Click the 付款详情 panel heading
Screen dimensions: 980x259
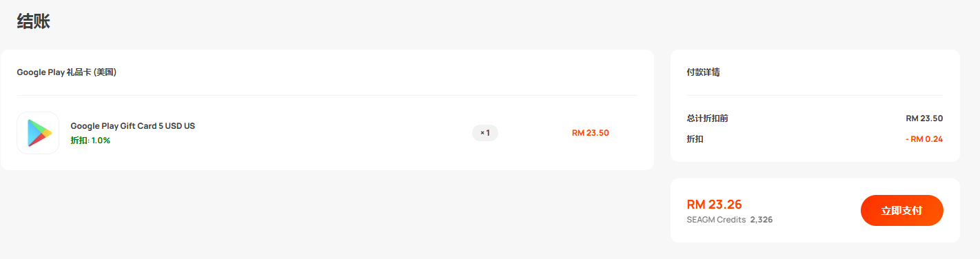[x=704, y=72]
